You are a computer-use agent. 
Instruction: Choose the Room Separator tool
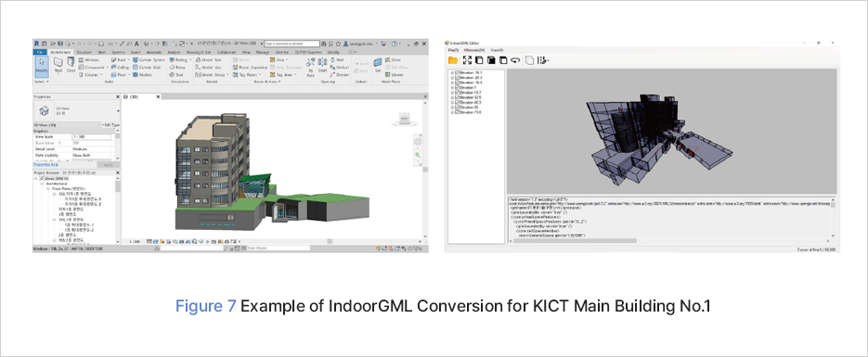[250, 68]
